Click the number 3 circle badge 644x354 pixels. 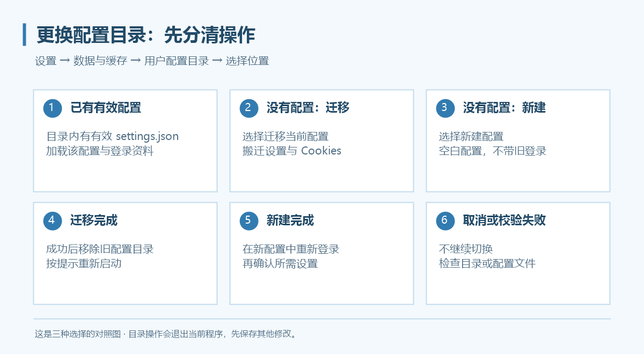pyautogui.click(x=445, y=108)
